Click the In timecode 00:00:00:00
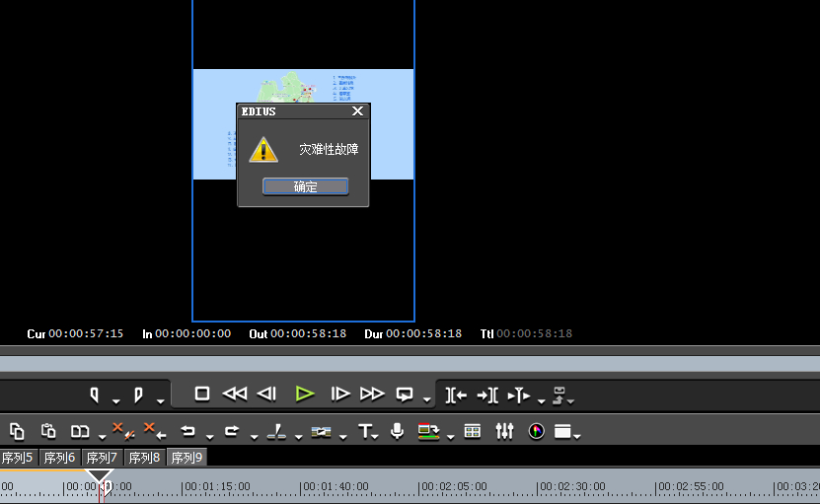Image resolution: width=820 pixels, height=504 pixels. pos(193,333)
